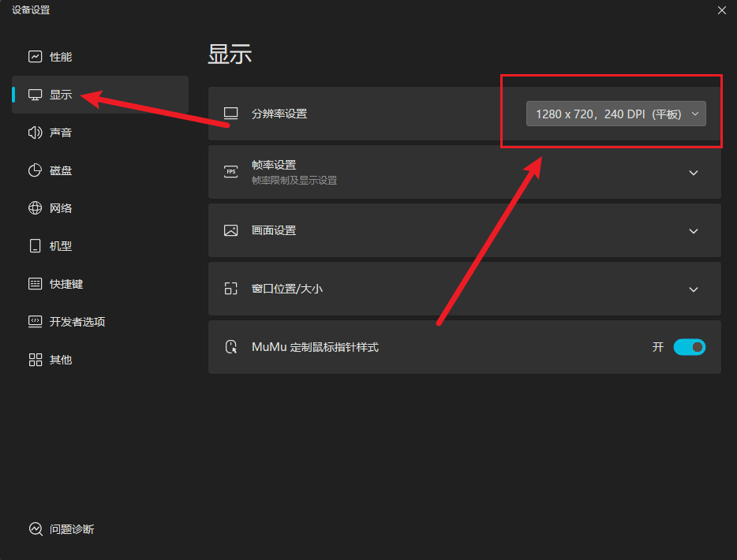The height and width of the screenshot is (560, 737).
Task: Click the speaker icon beside 声音
Action: coord(36,133)
